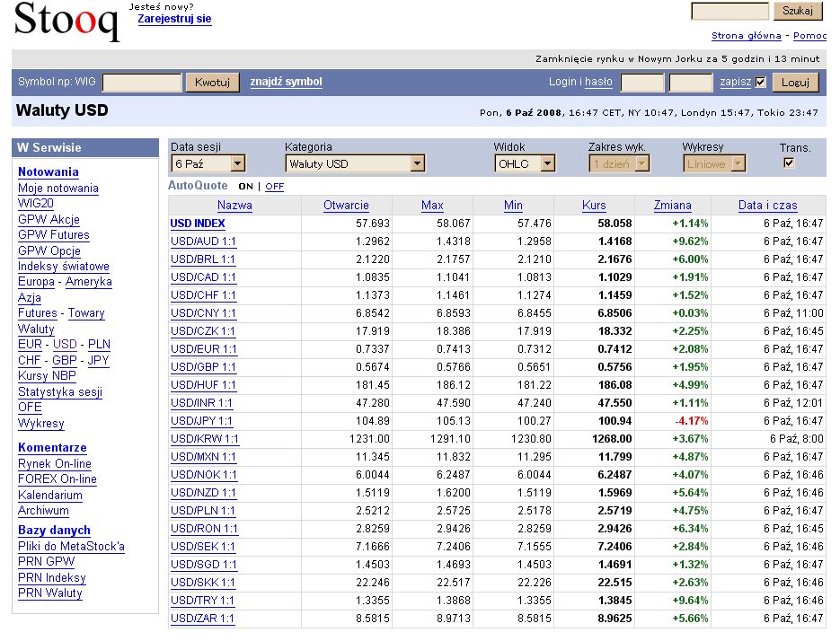Click the Loguj button

pyautogui.click(x=796, y=83)
